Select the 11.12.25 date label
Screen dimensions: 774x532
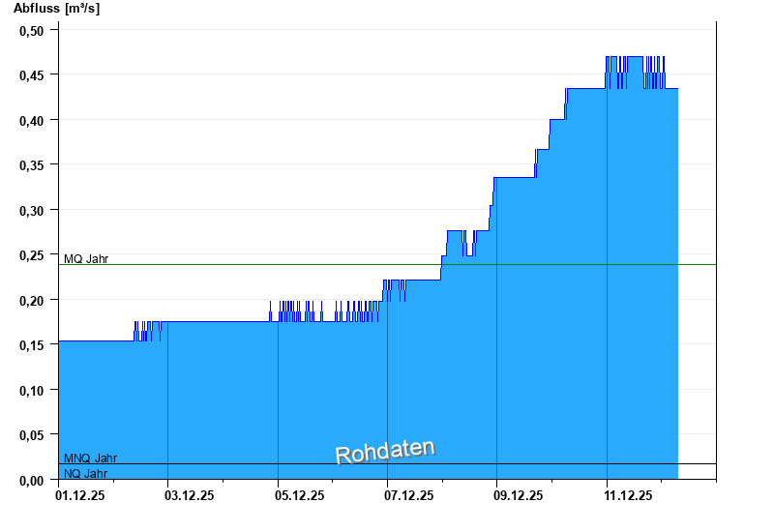pyautogui.click(x=628, y=496)
